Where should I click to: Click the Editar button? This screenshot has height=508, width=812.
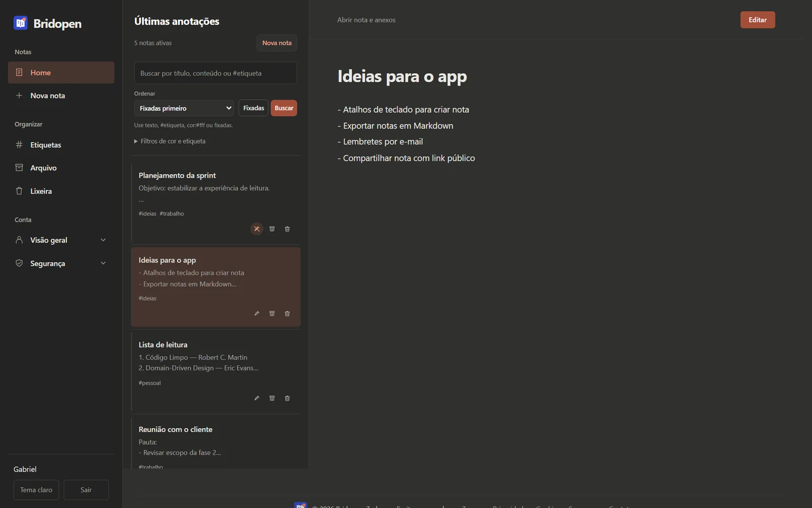(757, 20)
